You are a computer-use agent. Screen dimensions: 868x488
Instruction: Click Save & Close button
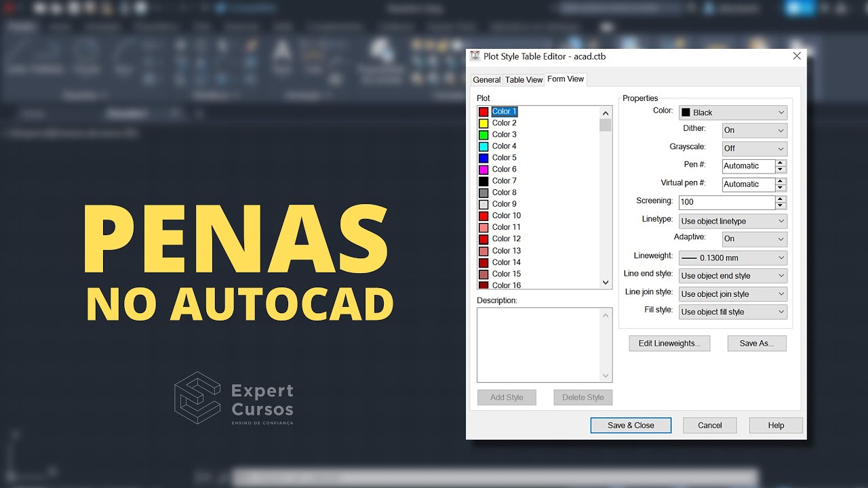pyautogui.click(x=631, y=426)
